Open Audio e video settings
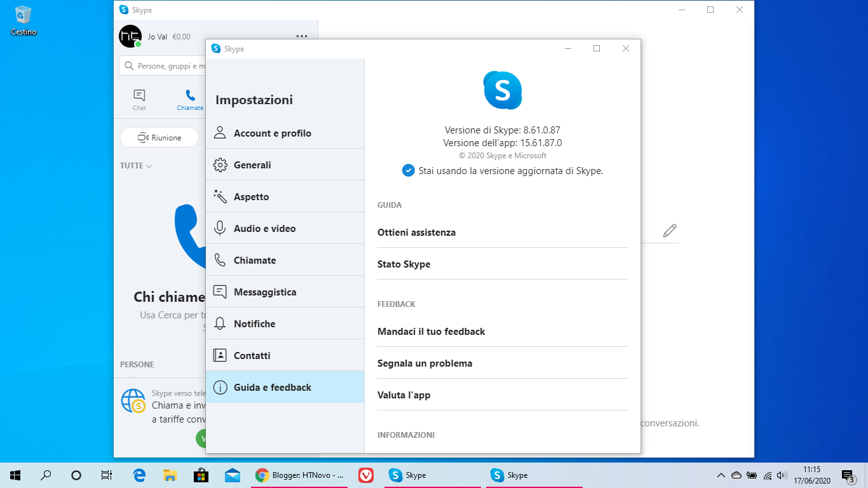 click(285, 228)
